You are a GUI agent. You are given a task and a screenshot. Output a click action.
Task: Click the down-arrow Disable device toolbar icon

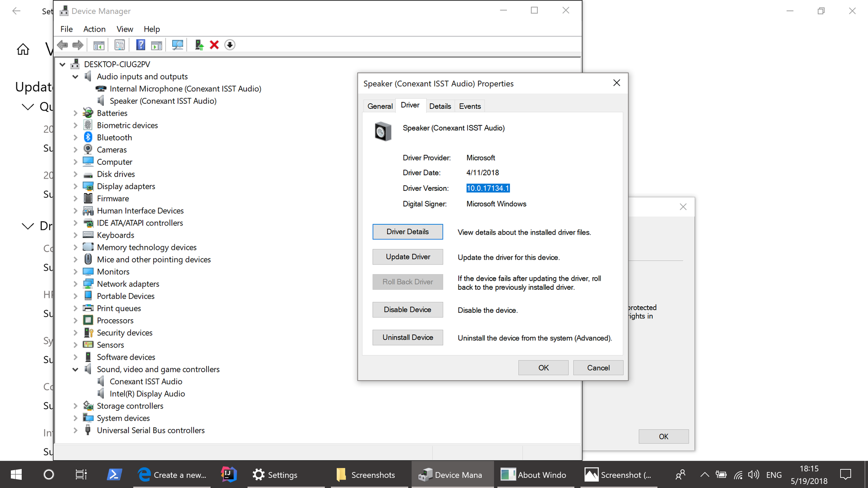tap(230, 45)
